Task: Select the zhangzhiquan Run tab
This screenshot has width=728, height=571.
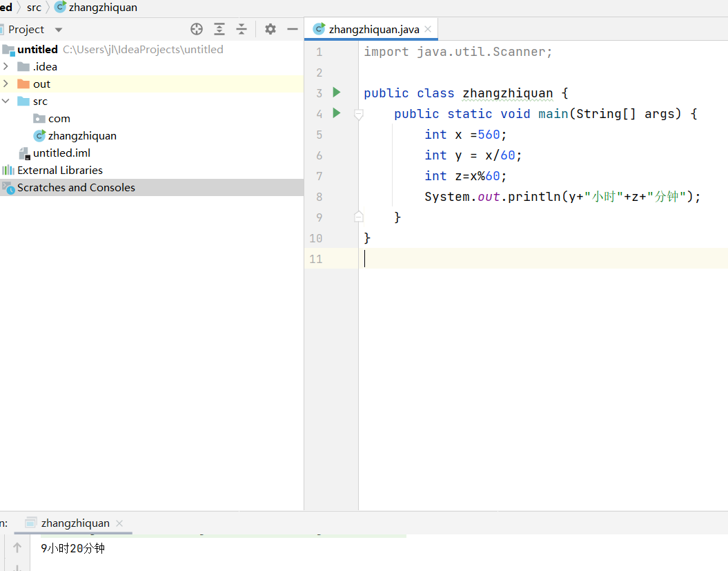Action: 75,523
